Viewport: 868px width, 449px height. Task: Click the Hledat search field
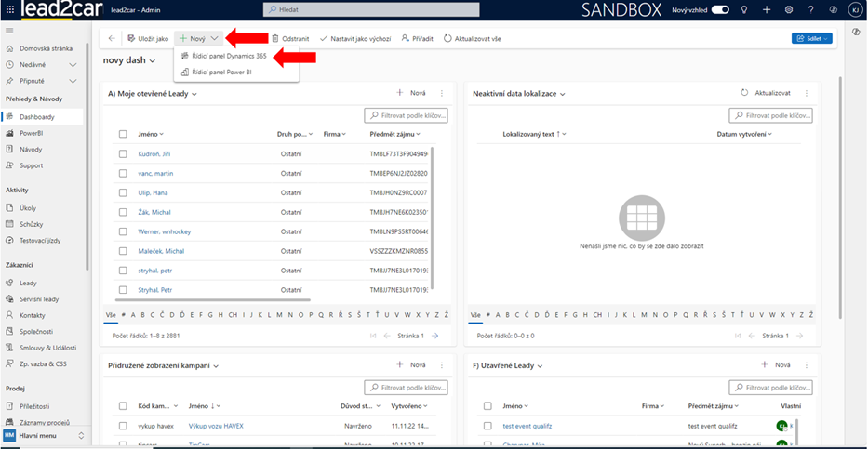click(x=372, y=9)
